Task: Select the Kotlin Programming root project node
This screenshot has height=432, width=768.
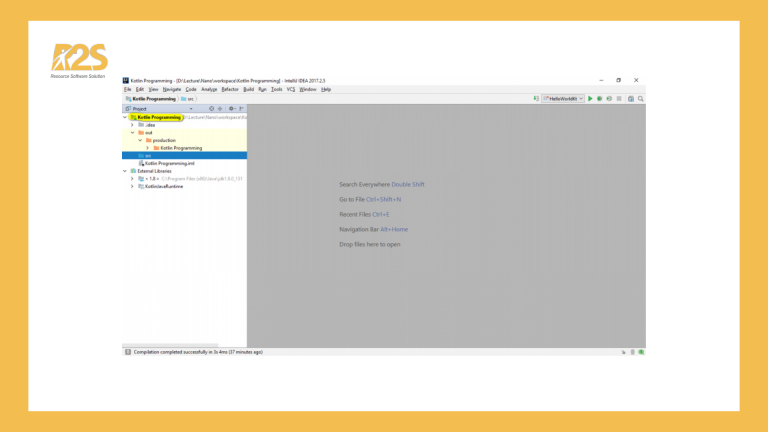Action: (159, 117)
